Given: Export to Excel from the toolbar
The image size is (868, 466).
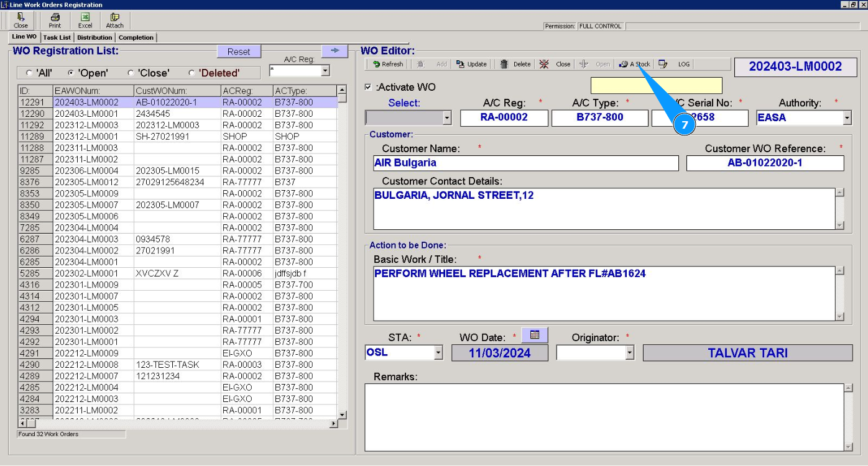Looking at the screenshot, I should [85, 21].
